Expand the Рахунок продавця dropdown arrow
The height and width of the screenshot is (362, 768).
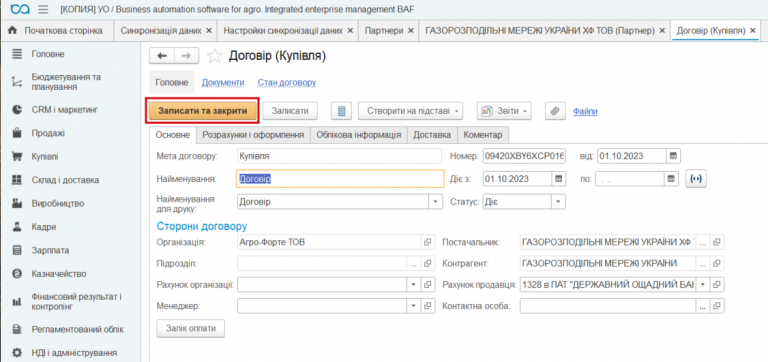[702, 284]
